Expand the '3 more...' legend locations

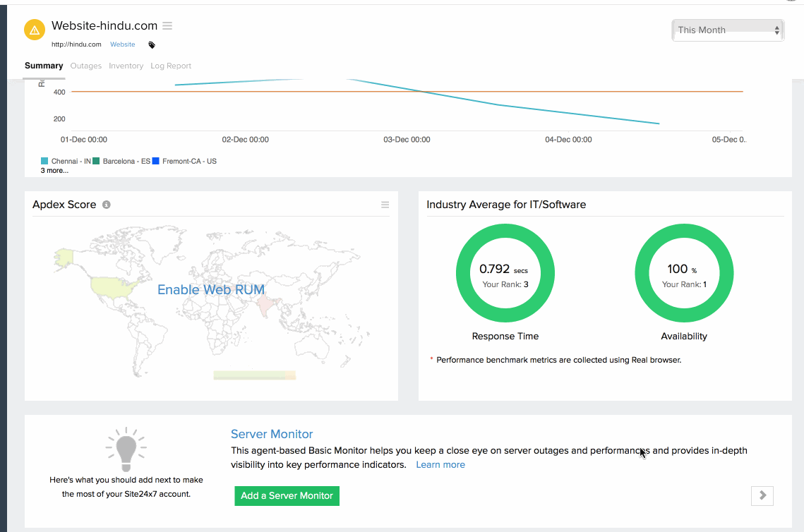[54, 171]
